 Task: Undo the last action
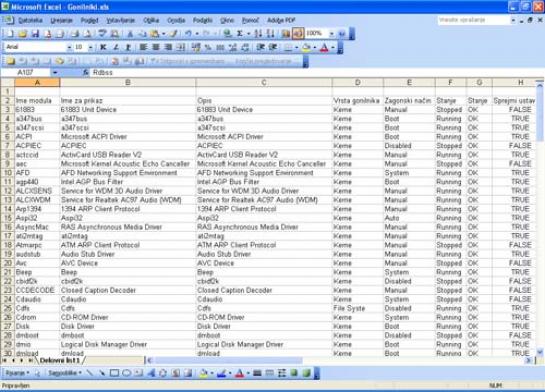[x=188, y=34]
